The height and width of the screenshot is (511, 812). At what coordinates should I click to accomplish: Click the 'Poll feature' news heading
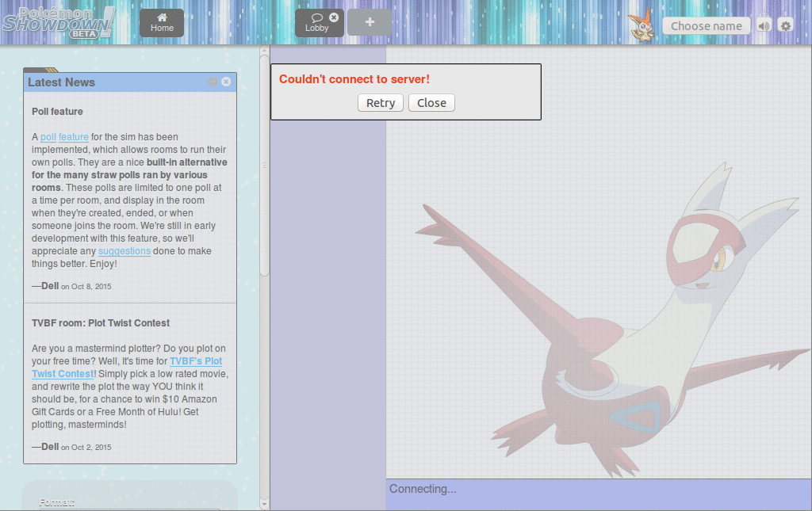[57, 111]
